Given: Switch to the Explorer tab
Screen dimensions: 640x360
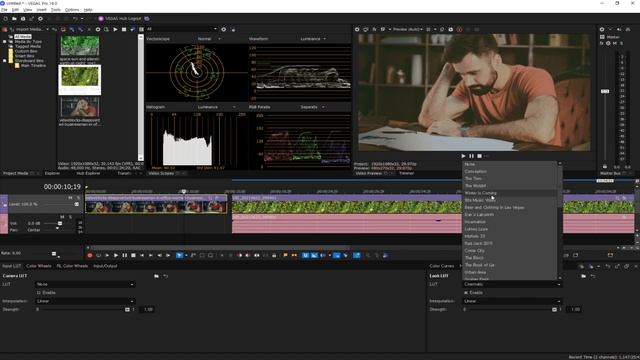Looking at the screenshot, I should click(52, 173).
